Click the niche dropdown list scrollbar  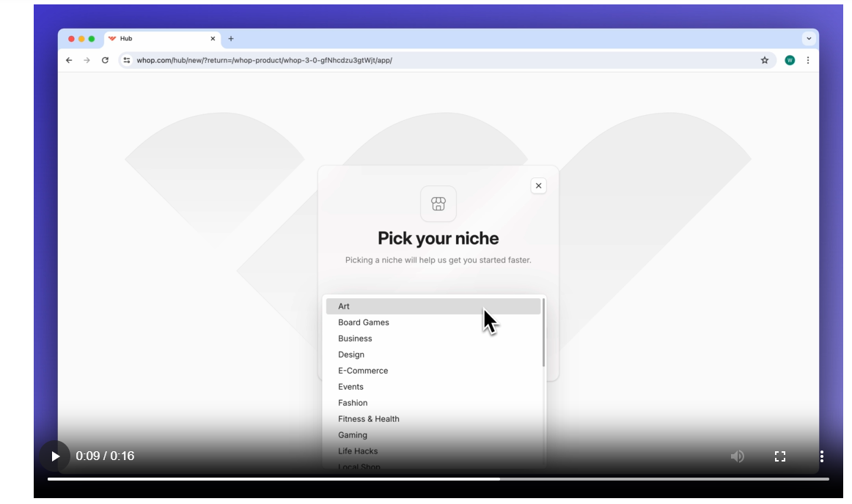[x=543, y=332]
